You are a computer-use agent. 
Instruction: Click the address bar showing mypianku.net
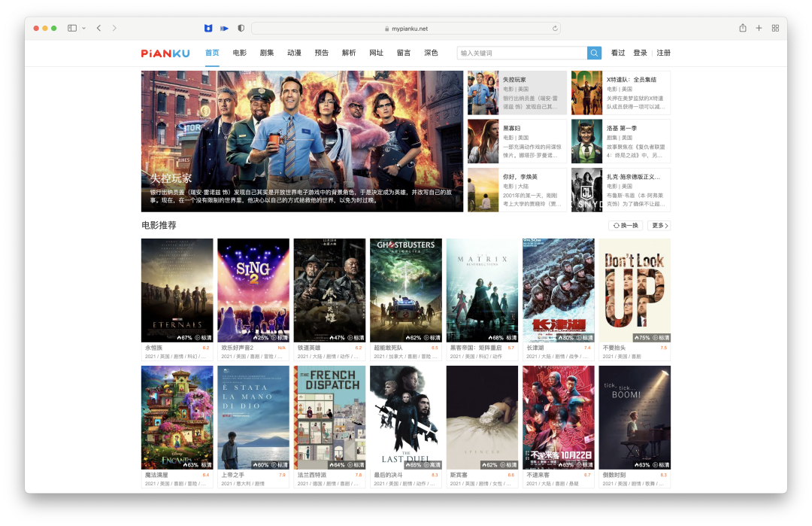point(406,29)
